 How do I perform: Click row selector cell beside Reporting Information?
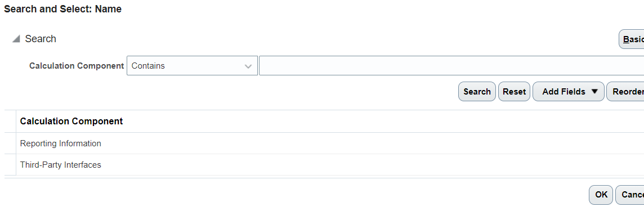(10, 143)
